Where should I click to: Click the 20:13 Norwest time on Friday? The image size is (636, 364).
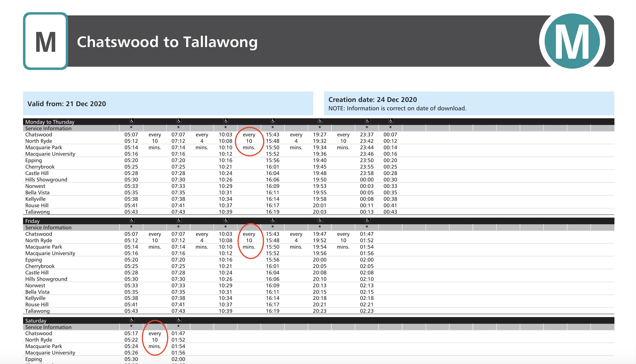(320, 286)
